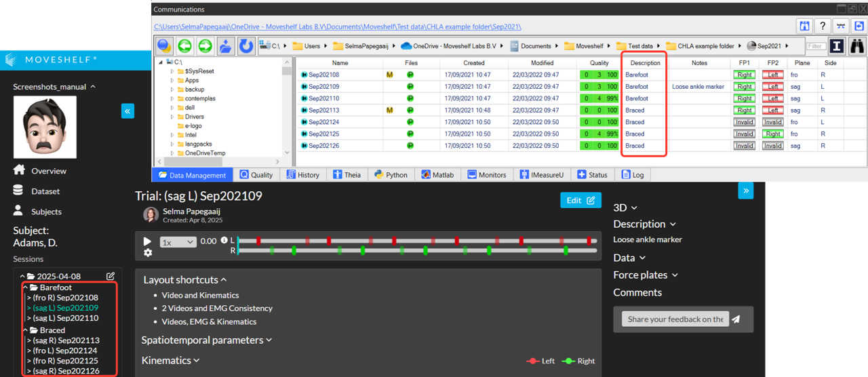Toggle FP1 Right status for Sep202108
The image size is (868, 377).
[744, 75]
